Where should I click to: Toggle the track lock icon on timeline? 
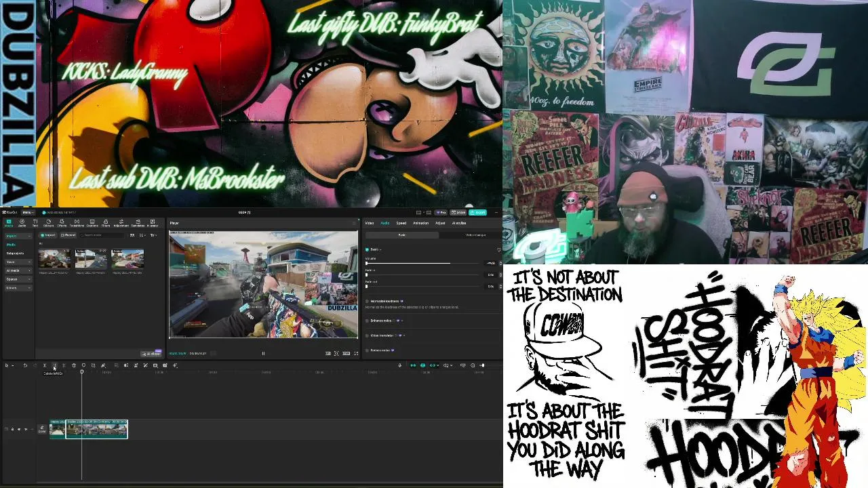click(x=12, y=429)
